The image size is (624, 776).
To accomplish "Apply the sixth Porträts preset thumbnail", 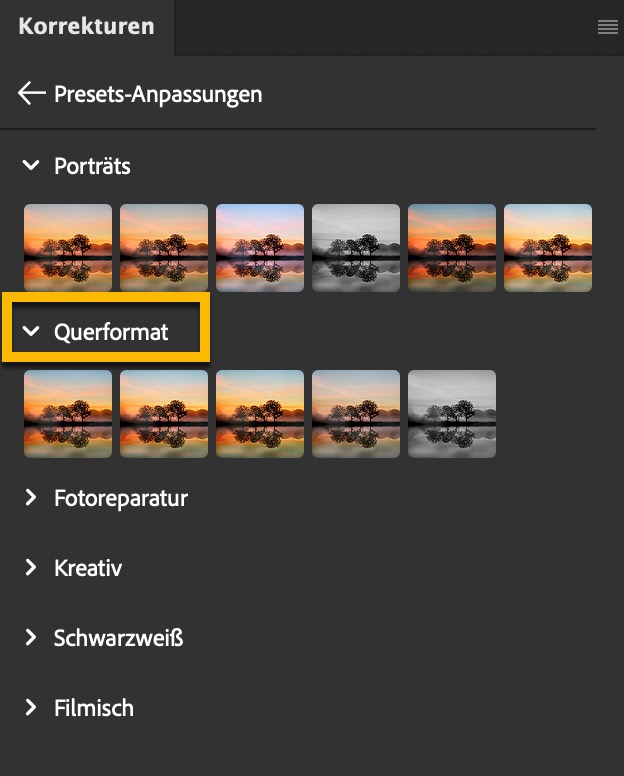I will [548, 248].
